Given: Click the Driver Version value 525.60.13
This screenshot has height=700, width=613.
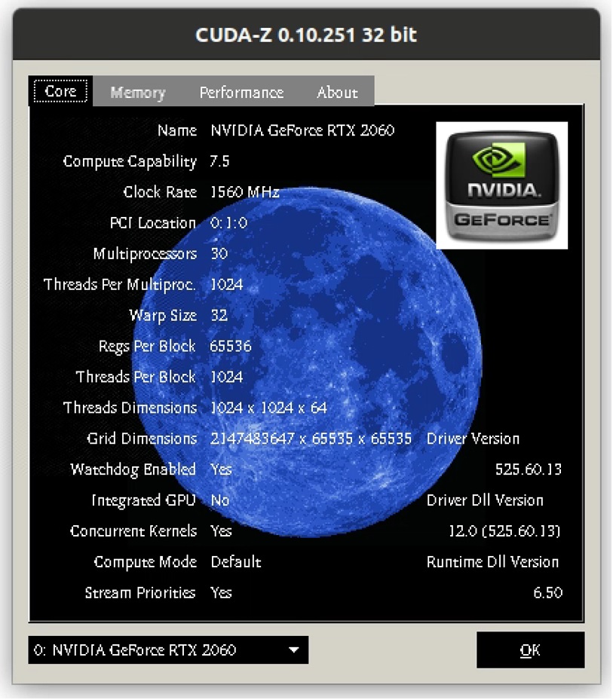Looking at the screenshot, I should 529,469.
